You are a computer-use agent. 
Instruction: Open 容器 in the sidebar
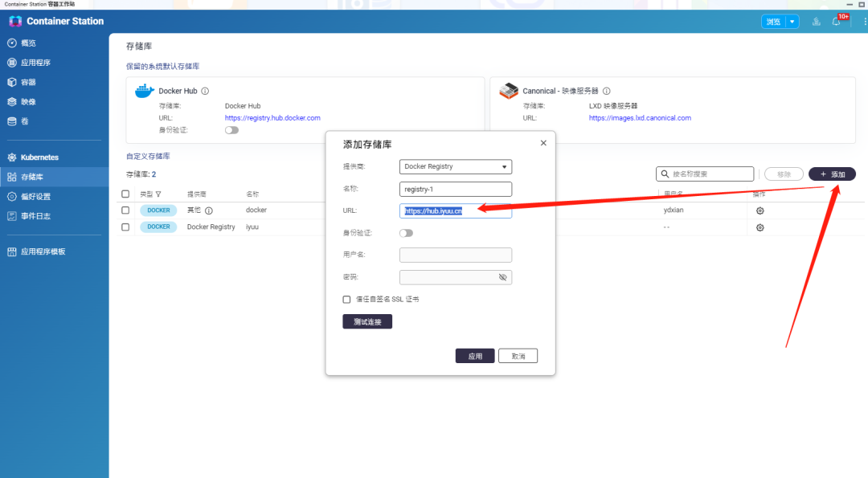28,82
